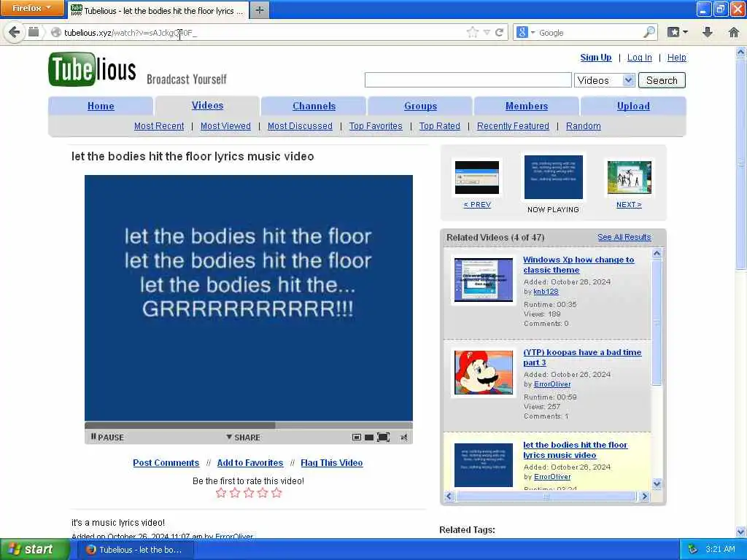This screenshot has width=747, height=560.
Task: Go to browser home page icon
Action: point(734,32)
